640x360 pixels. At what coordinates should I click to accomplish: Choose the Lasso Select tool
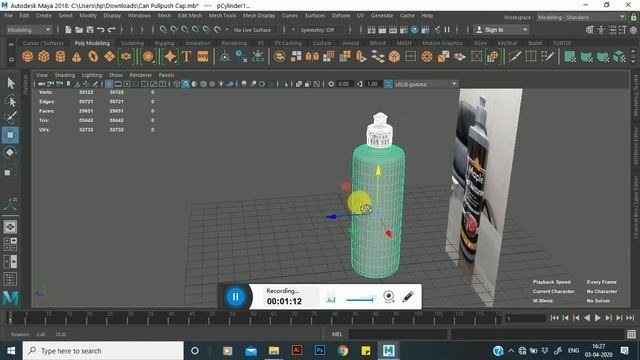(x=11, y=100)
